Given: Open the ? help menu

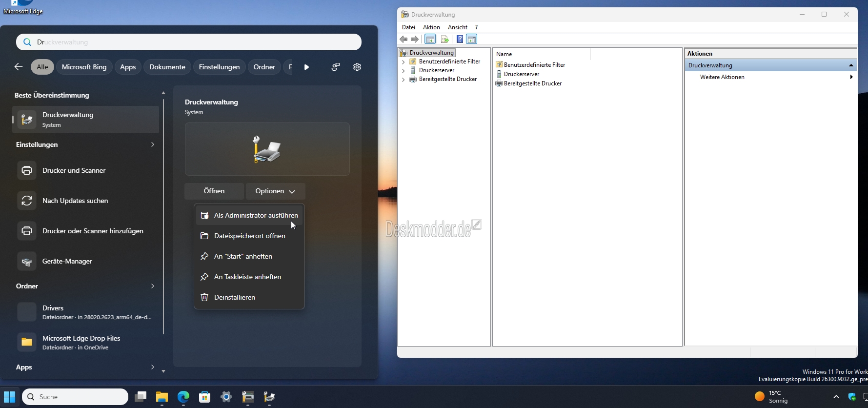Looking at the screenshot, I should click(x=476, y=27).
